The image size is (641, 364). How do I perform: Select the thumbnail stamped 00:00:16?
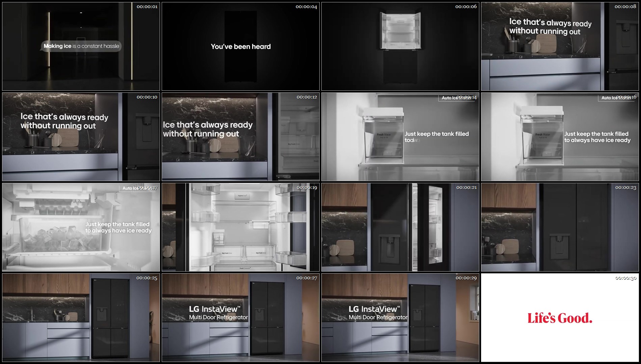(x=560, y=137)
